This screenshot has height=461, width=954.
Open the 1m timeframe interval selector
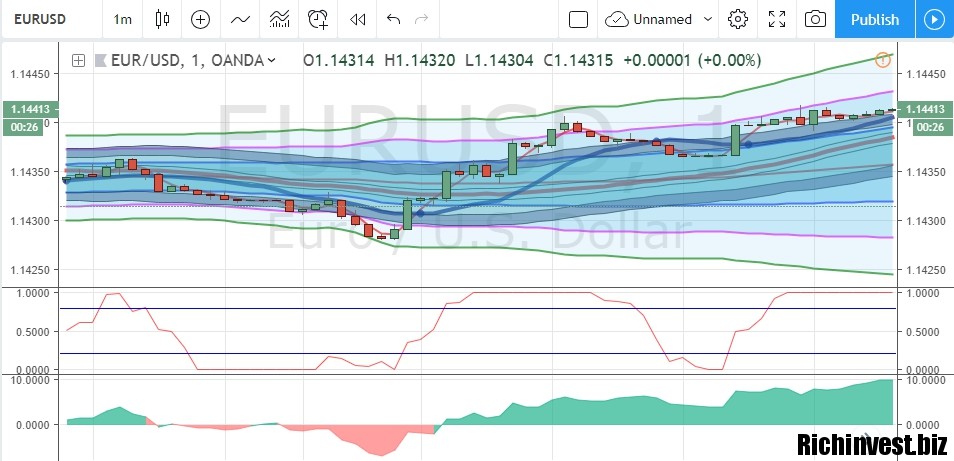[122, 19]
